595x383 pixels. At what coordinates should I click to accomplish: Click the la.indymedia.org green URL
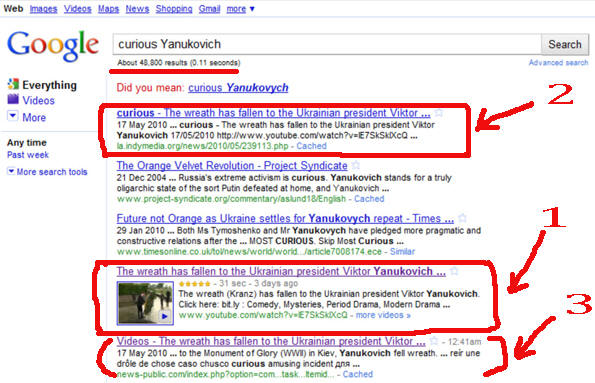click(x=202, y=146)
